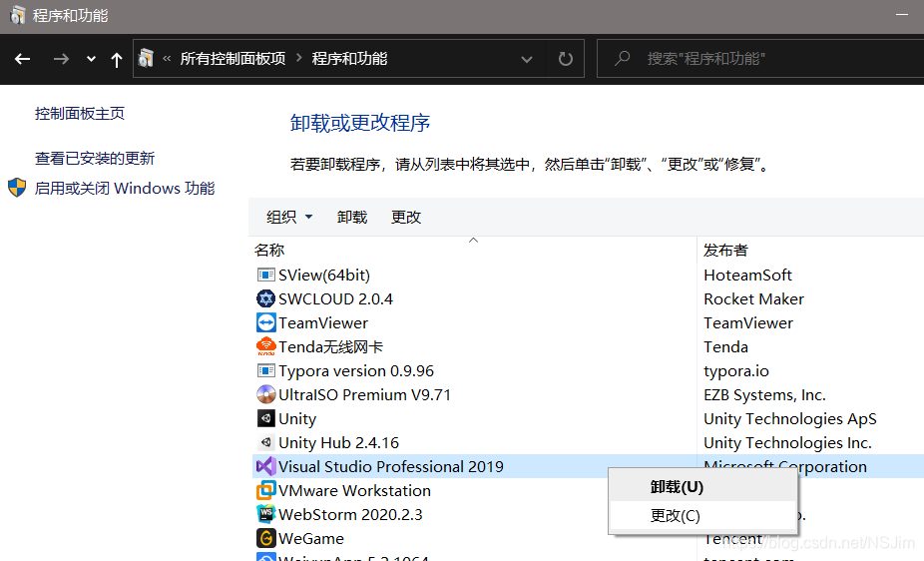This screenshot has width=924, height=561.
Task: Open the 组织 dropdown menu
Action: (x=289, y=217)
